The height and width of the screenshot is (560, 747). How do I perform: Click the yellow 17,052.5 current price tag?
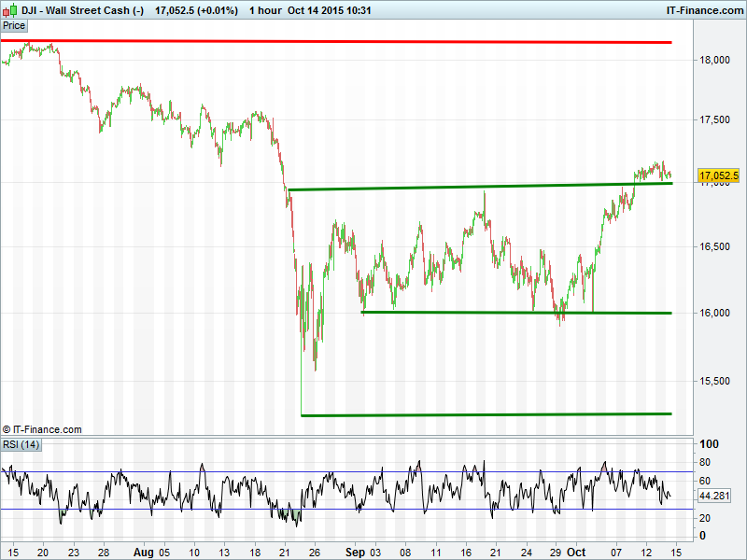point(719,175)
